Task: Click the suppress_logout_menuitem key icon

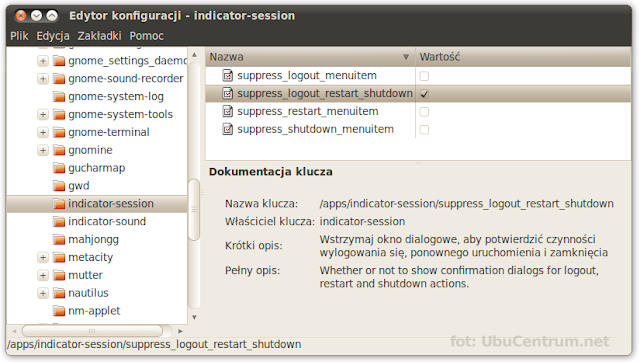Action: (x=227, y=76)
